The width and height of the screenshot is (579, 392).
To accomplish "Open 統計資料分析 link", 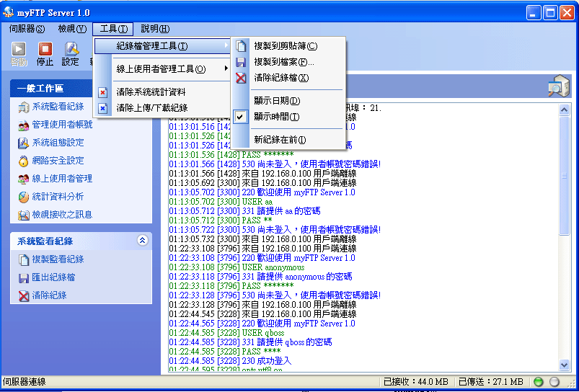I will (58, 197).
